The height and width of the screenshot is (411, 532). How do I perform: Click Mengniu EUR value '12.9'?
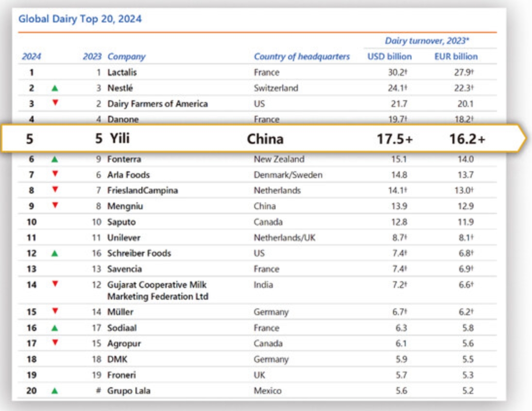[465, 206]
